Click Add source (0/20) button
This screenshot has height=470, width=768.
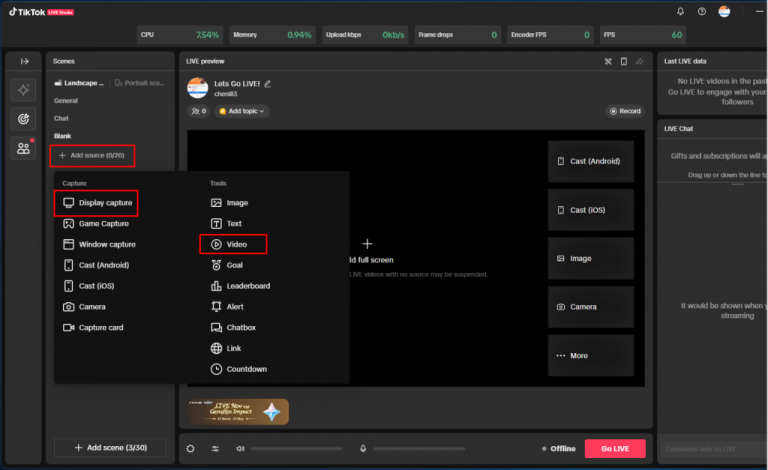[92, 156]
